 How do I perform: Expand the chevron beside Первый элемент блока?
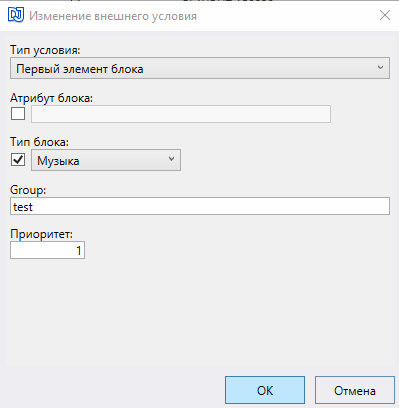click(x=380, y=68)
